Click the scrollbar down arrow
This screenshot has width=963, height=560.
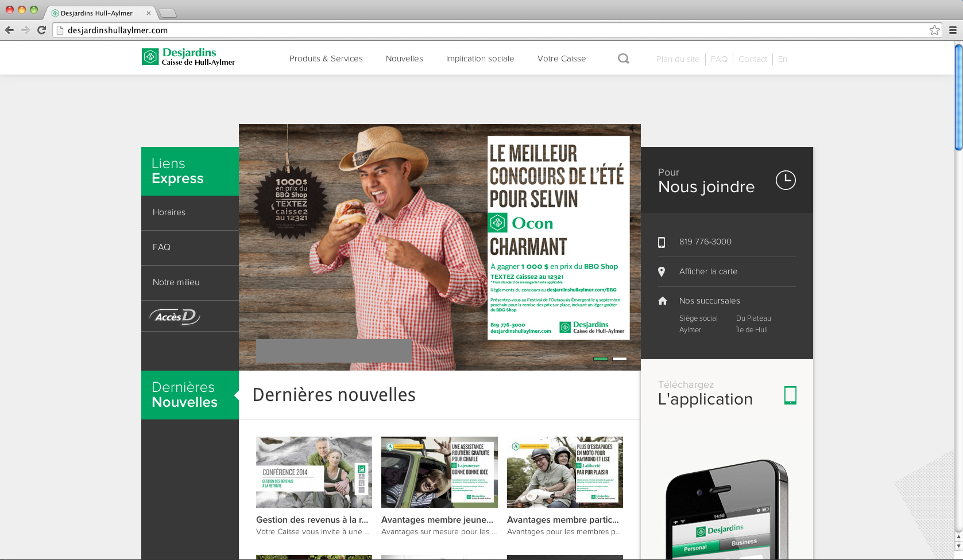click(958, 547)
